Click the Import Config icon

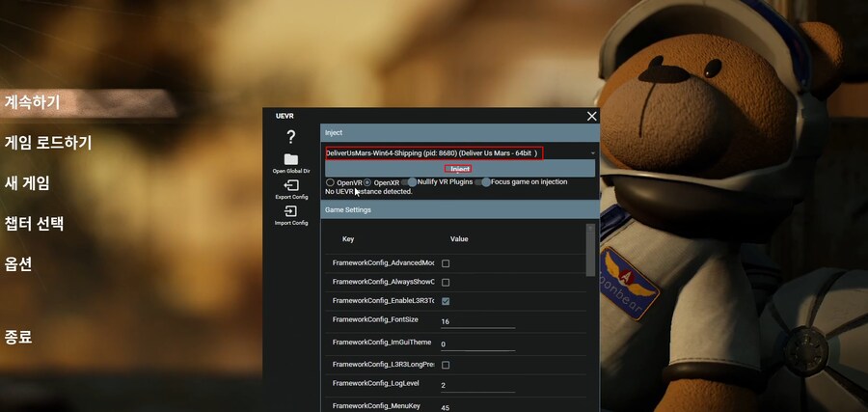[290, 211]
